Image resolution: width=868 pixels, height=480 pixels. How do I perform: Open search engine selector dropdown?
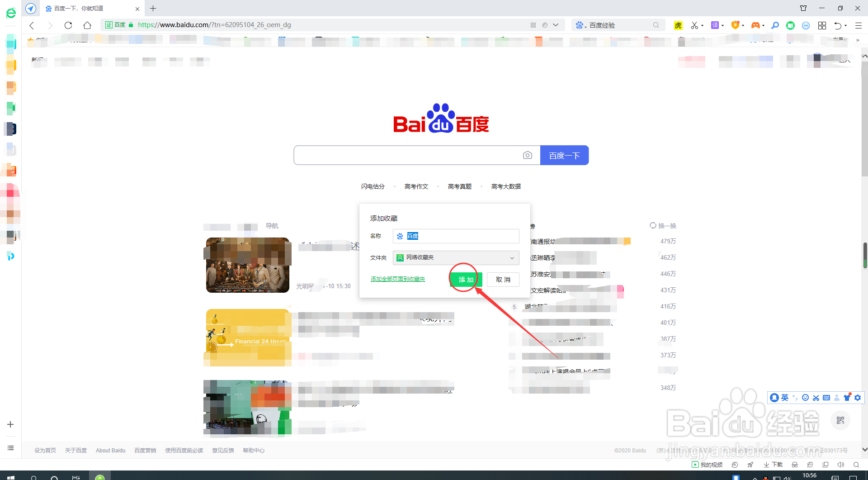(x=580, y=25)
